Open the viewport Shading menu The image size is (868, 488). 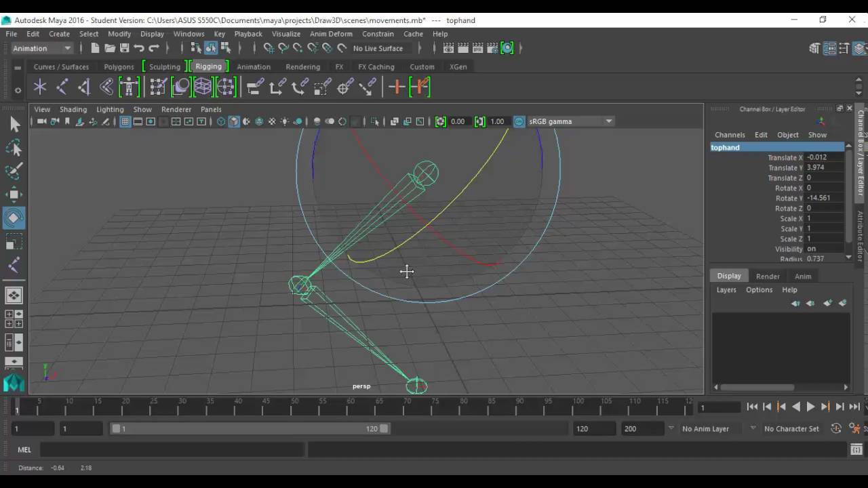click(x=73, y=109)
